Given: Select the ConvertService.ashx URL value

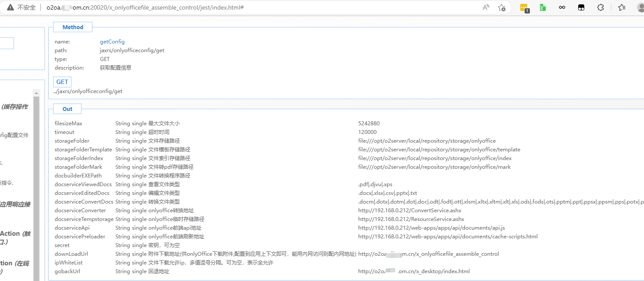Looking at the screenshot, I should coord(410,211).
